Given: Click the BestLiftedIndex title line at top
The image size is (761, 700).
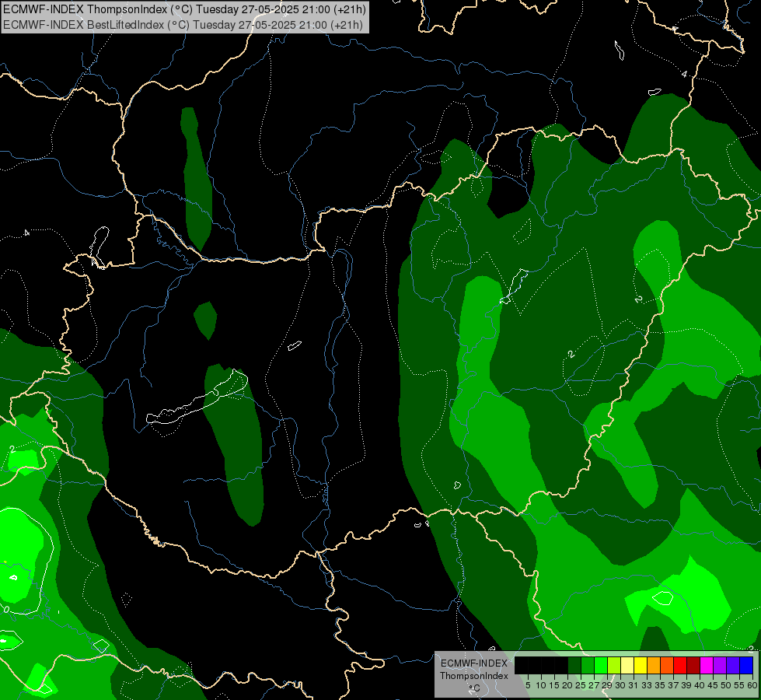Looking at the screenshot, I should point(183,24).
